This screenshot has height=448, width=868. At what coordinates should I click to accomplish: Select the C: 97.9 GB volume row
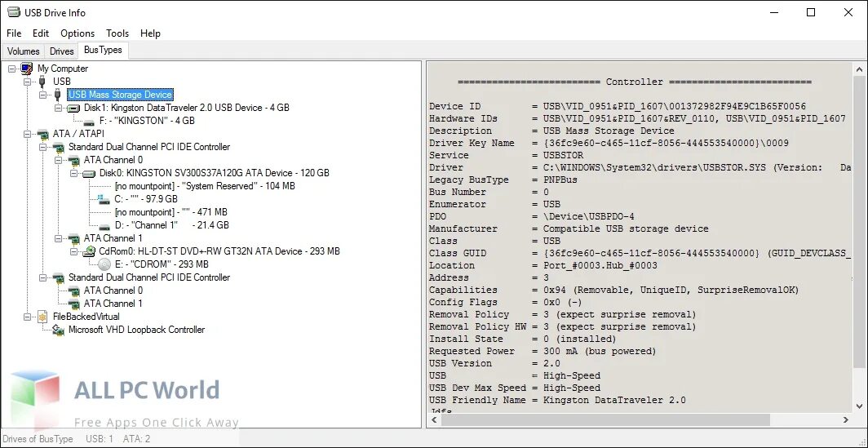(x=146, y=199)
